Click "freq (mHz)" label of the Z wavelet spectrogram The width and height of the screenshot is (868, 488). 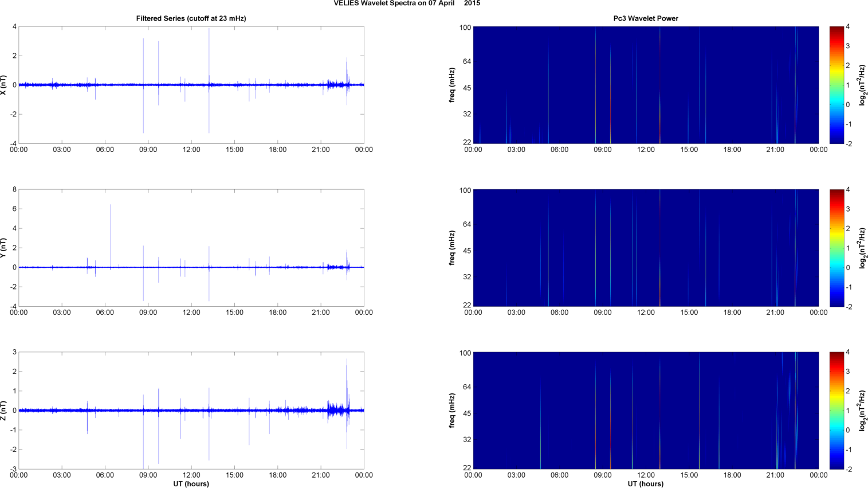point(452,411)
